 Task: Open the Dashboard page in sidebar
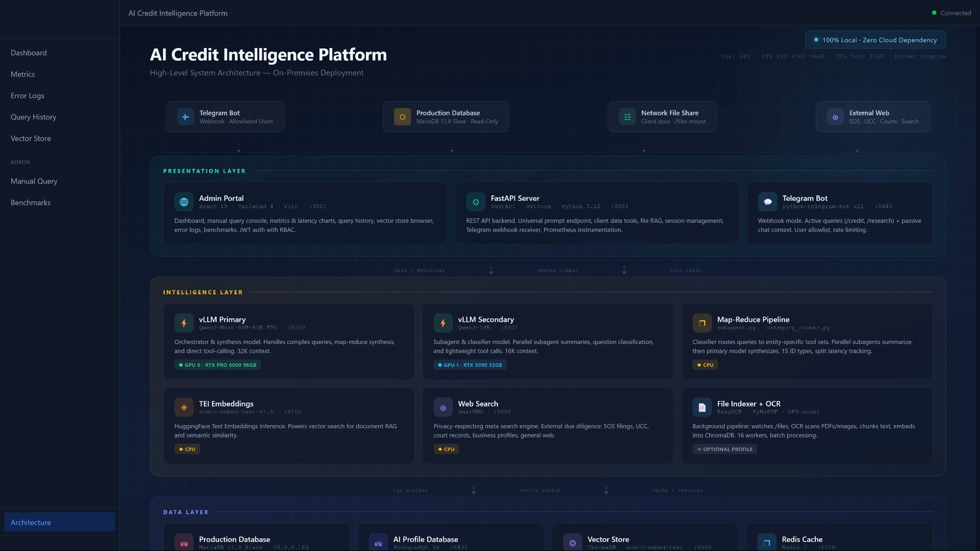point(60,53)
